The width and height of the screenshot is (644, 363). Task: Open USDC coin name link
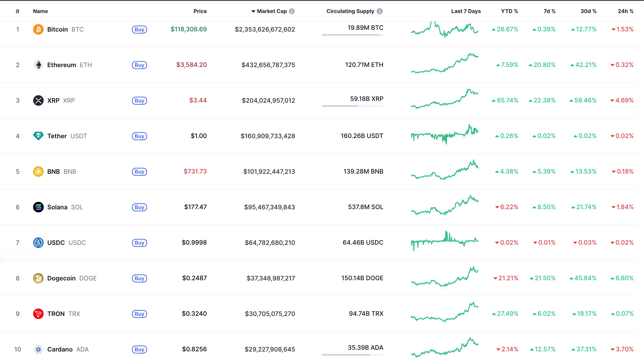(x=56, y=243)
